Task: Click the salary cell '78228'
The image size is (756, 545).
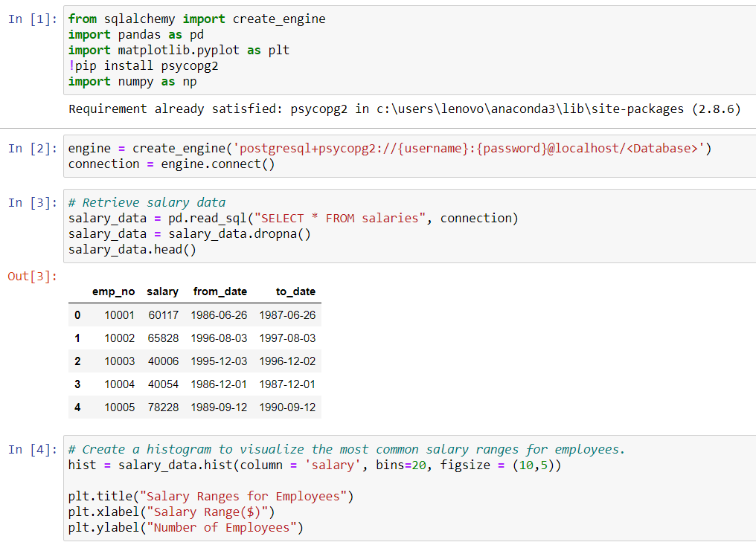Action: [x=164, y=407]
